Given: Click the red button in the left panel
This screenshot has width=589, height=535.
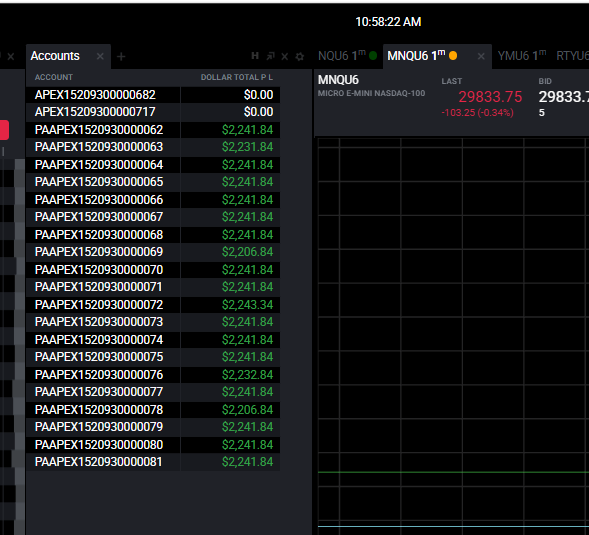Looking at the screenshot, I should point(4,130).
